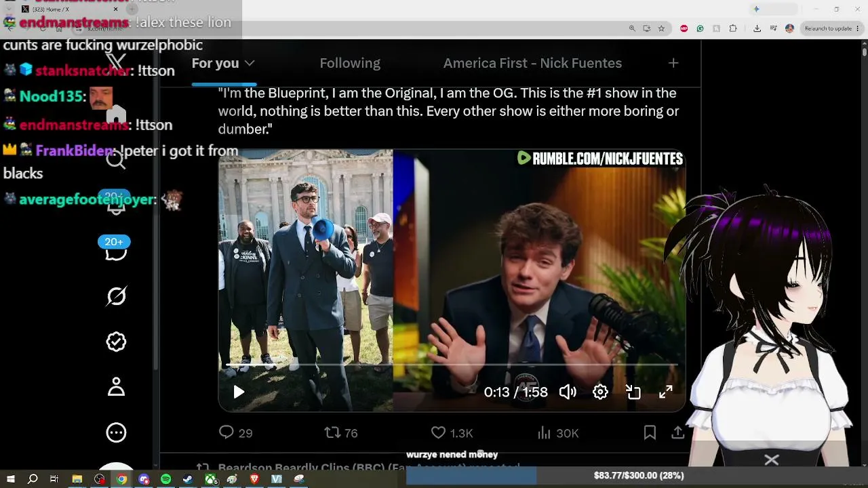Open X Messages with the 20+ badge
This screenshot has height=488, width=868.
pyautogui.click(x=116, y=249)
